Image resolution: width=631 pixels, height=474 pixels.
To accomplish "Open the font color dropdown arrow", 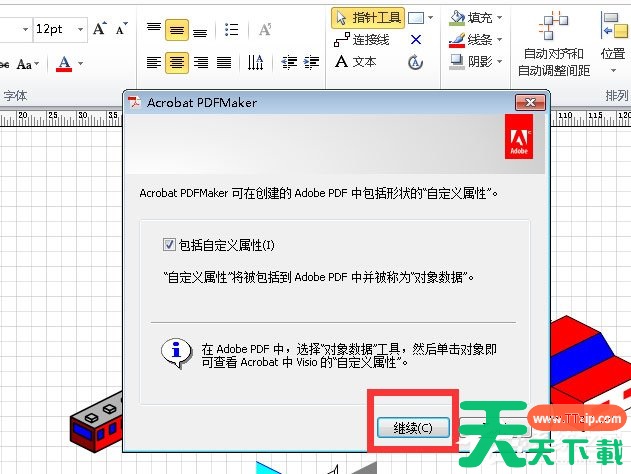I will [x=80, y=64].
